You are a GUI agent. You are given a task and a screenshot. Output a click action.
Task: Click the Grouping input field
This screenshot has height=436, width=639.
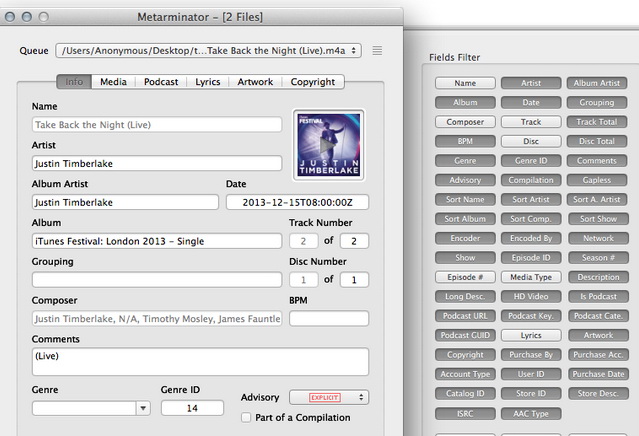(157, 280)
